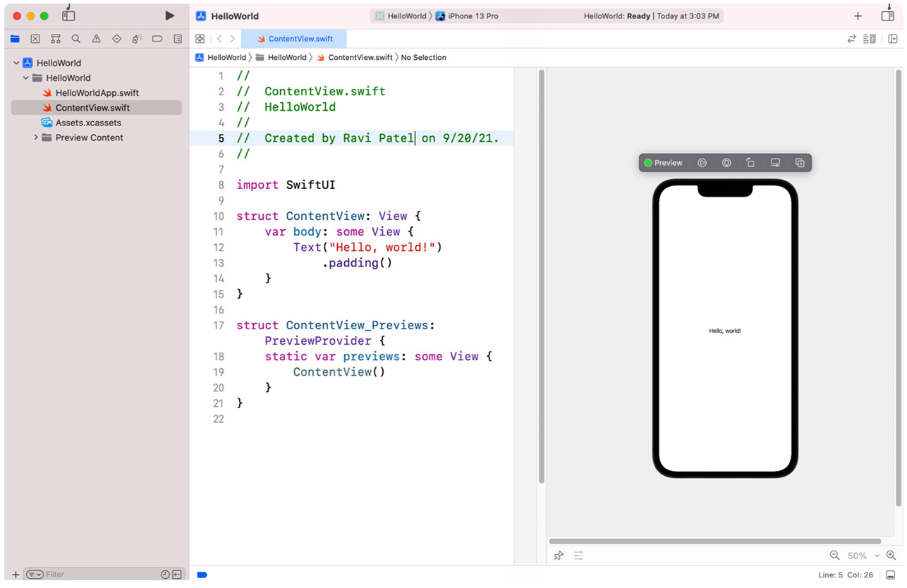Toggle the inspectors panel at top right
907x588 pixels.
888,16
